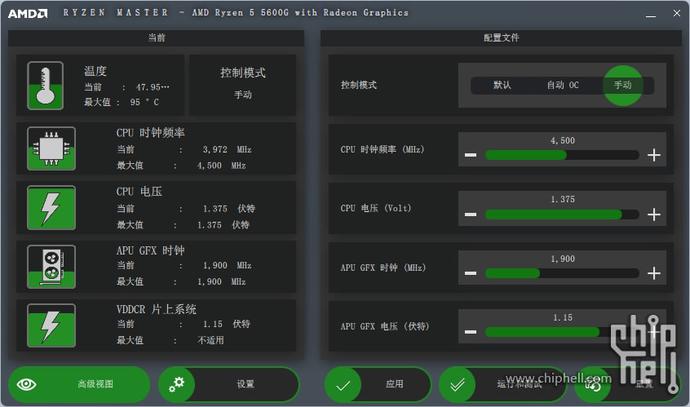Click the 1.15 APU GFX voltage value field
This screenshot has height=407, width=690.
[562, 318]
